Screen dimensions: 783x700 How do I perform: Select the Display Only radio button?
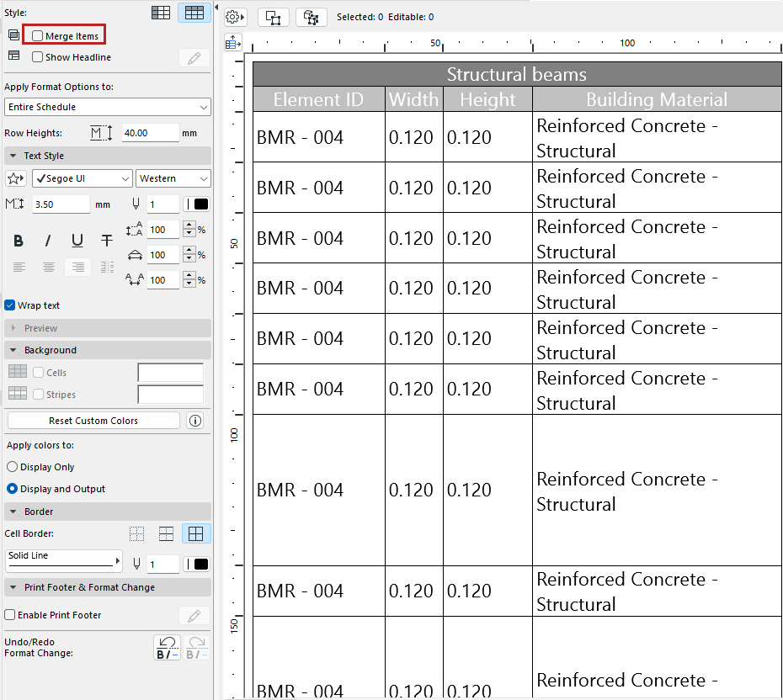pos(12,467)
